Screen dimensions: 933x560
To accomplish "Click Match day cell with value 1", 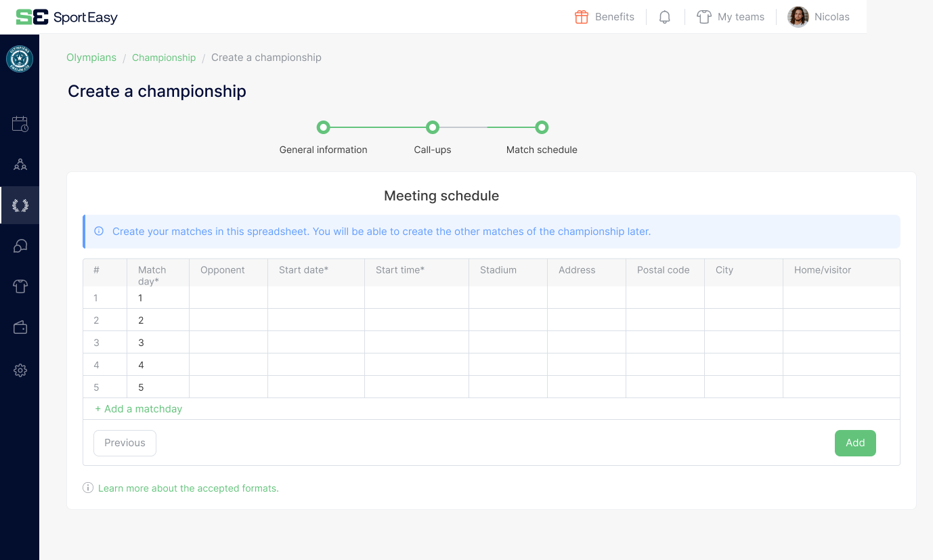I will coord(158,298).
